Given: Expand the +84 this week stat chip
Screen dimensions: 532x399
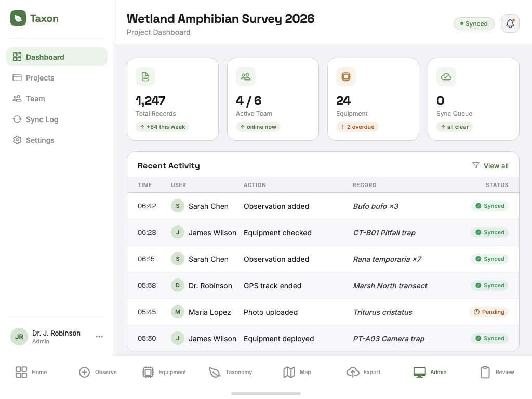Looking at the screenshot, I should 162,126.
